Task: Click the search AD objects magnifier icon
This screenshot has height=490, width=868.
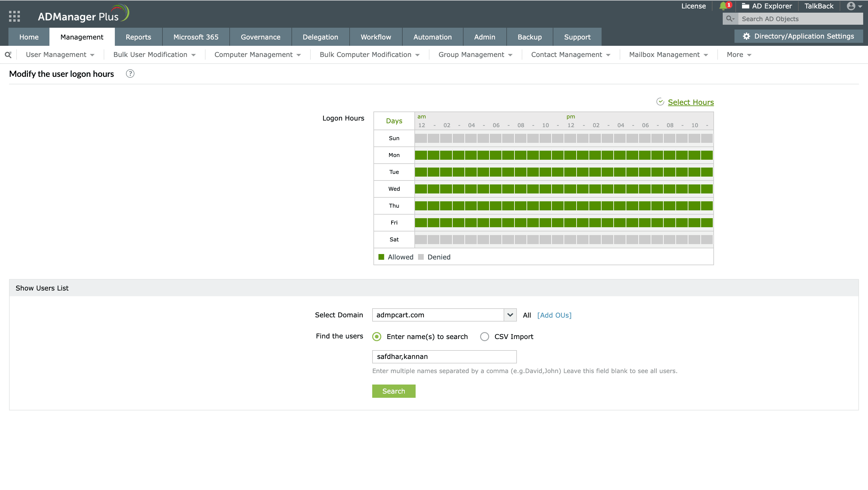Action: click(730, 19)
